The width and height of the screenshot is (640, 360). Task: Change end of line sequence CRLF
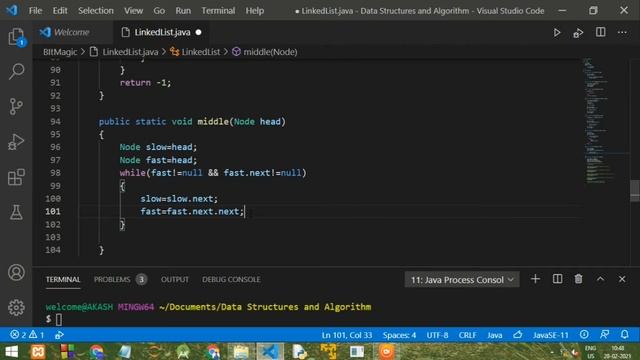(467, 335)
